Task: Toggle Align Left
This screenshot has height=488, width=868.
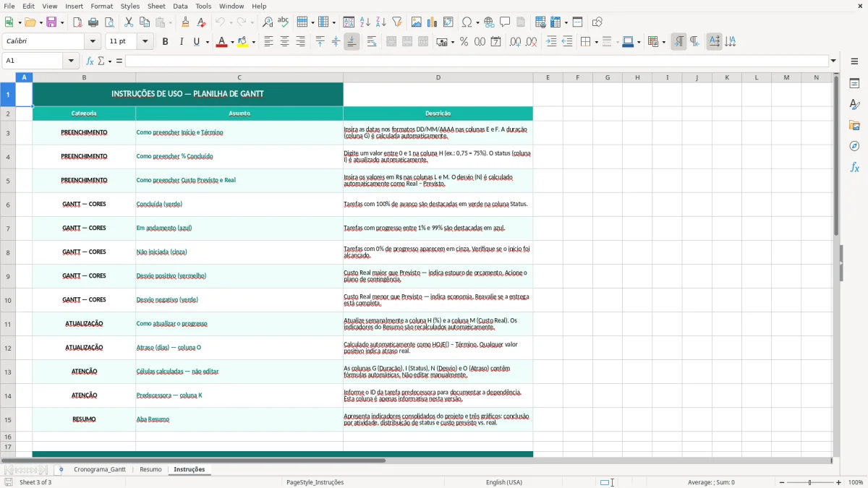Action: point(268,42)
